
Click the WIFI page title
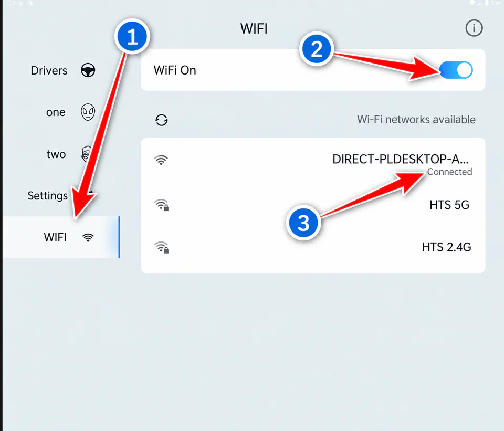(254, 28)
